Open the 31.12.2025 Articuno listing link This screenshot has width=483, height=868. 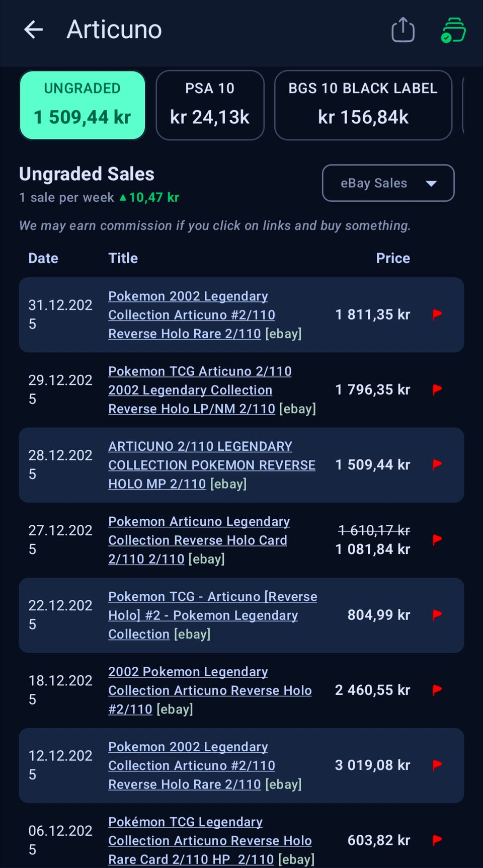tap(192, 315)
